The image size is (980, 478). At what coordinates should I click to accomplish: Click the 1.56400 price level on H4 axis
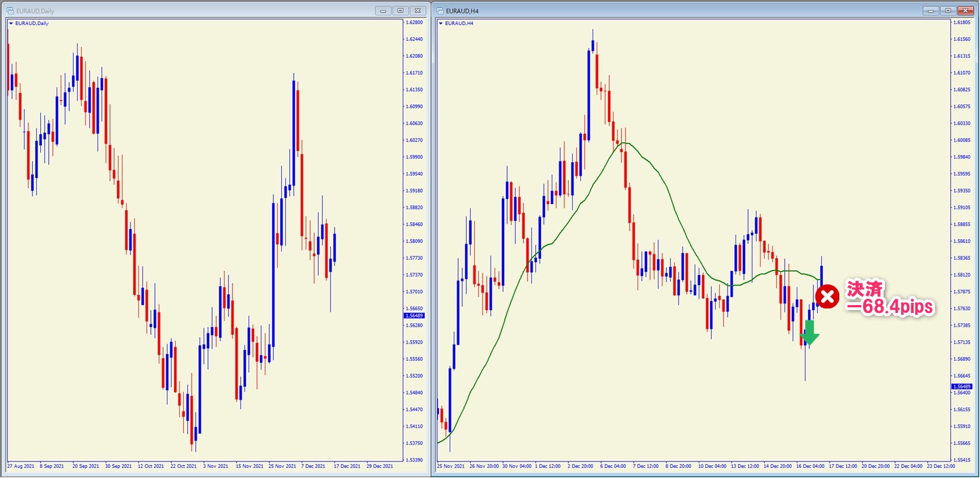click(x=962, y=392)
